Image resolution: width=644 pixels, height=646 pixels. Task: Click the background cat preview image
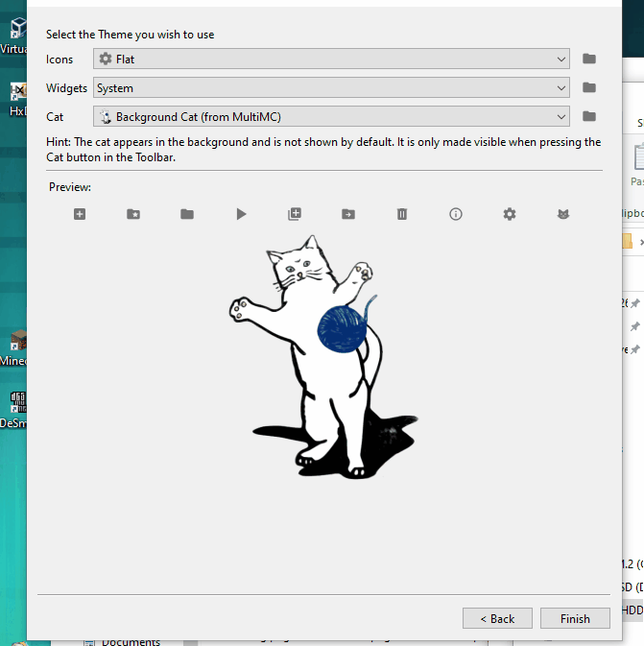323,357
